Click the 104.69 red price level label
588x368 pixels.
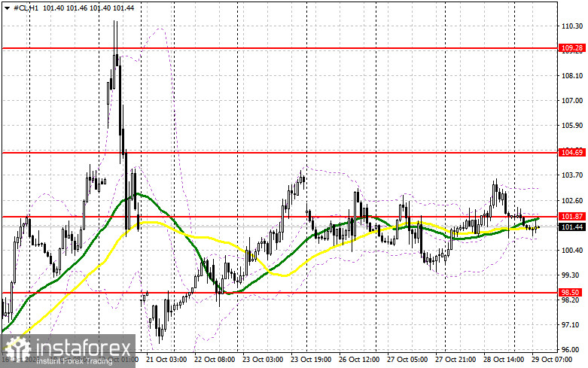(x=572, y=152)
